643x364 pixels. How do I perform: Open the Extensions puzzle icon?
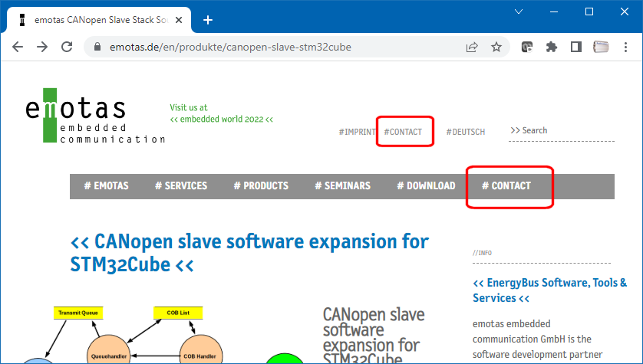click(552, 47)
